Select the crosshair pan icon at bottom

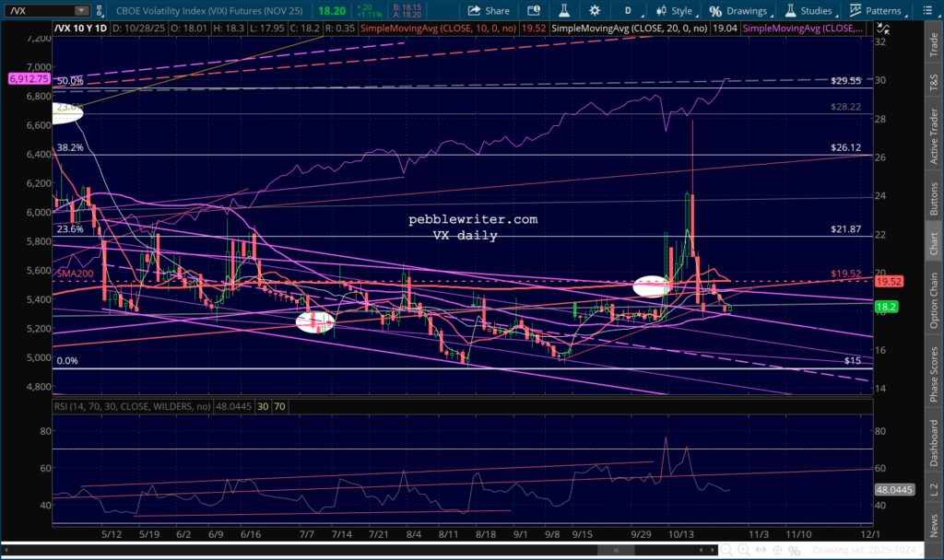coord(777,550)
